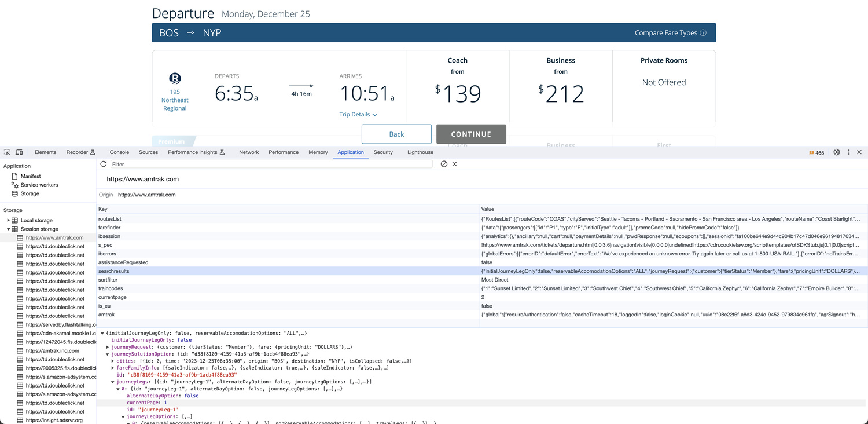Viewport: 868px width, 424px height.
Task: Click the Northeast Regional train logo icon
Action: click(175, 79)
